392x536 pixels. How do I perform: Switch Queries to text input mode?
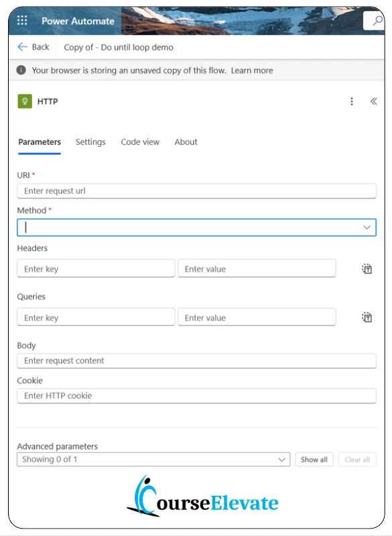point(367,317)
